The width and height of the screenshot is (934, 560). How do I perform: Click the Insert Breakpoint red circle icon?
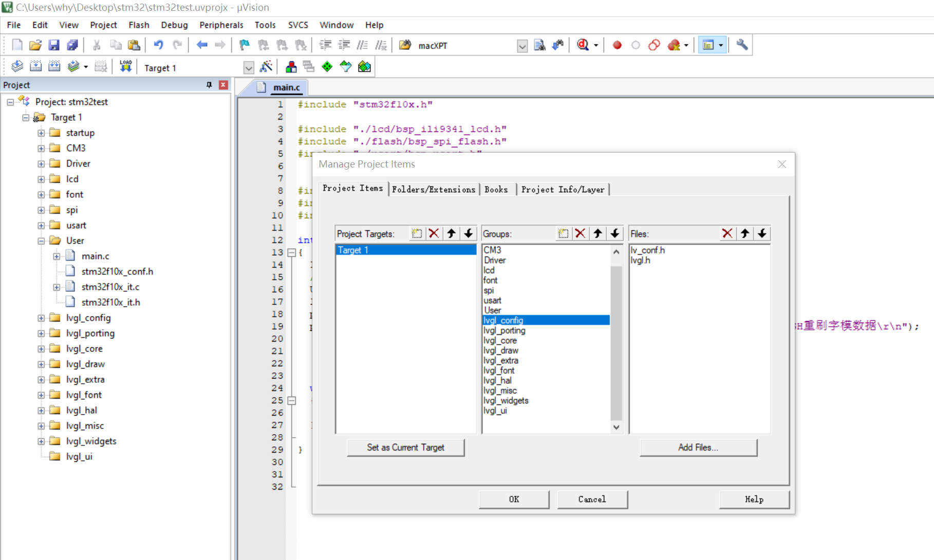(617, 45)
